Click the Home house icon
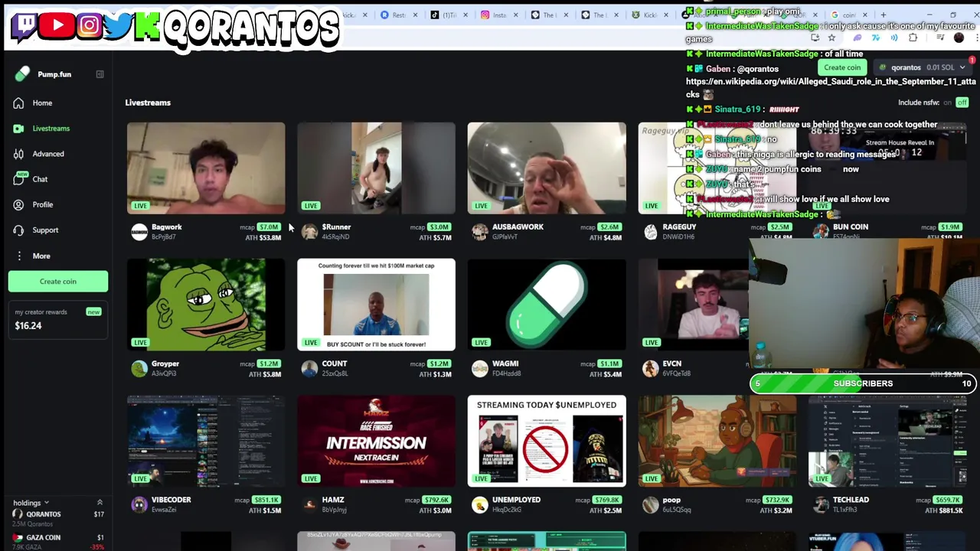980x551 pixels. pyautogui.click(x=18, y=103)
